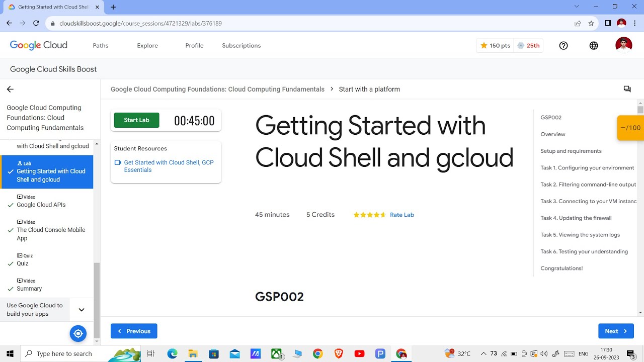
Task: Click the sidebar back arrow
Action: 10,89
